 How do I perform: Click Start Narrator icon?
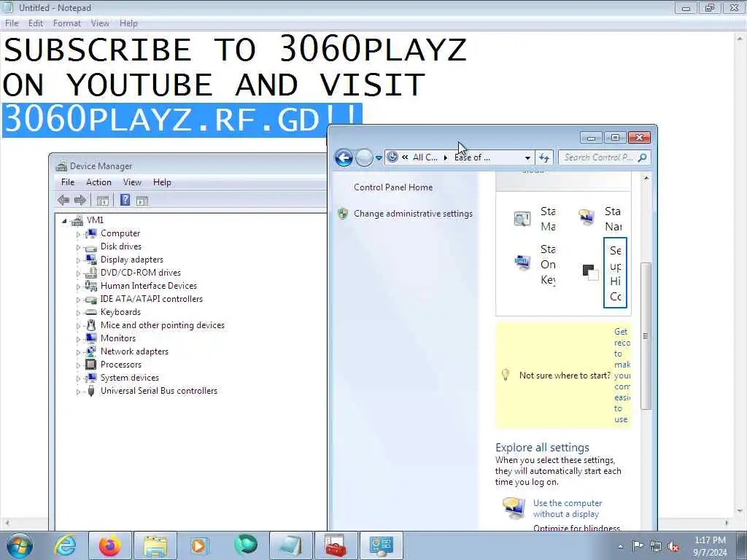click(587, 217)
